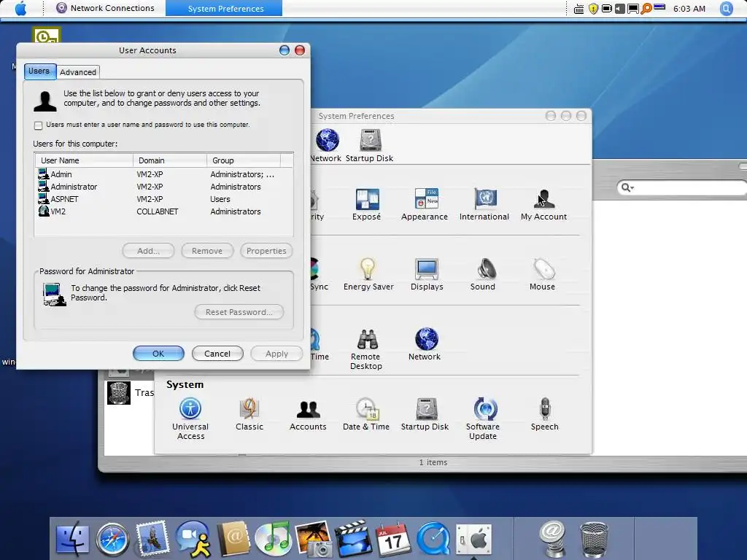
Task: Click Cancel in User Accounts
Action: point(217,354)
